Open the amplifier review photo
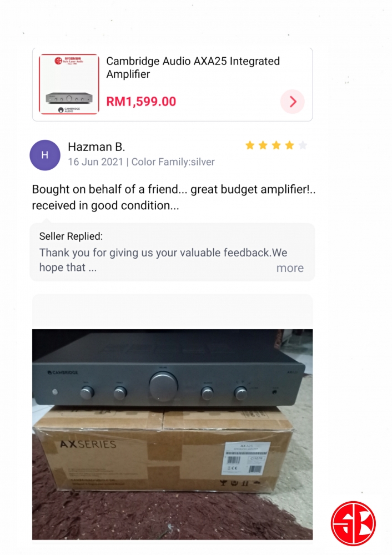 click(x=173, y=435)
